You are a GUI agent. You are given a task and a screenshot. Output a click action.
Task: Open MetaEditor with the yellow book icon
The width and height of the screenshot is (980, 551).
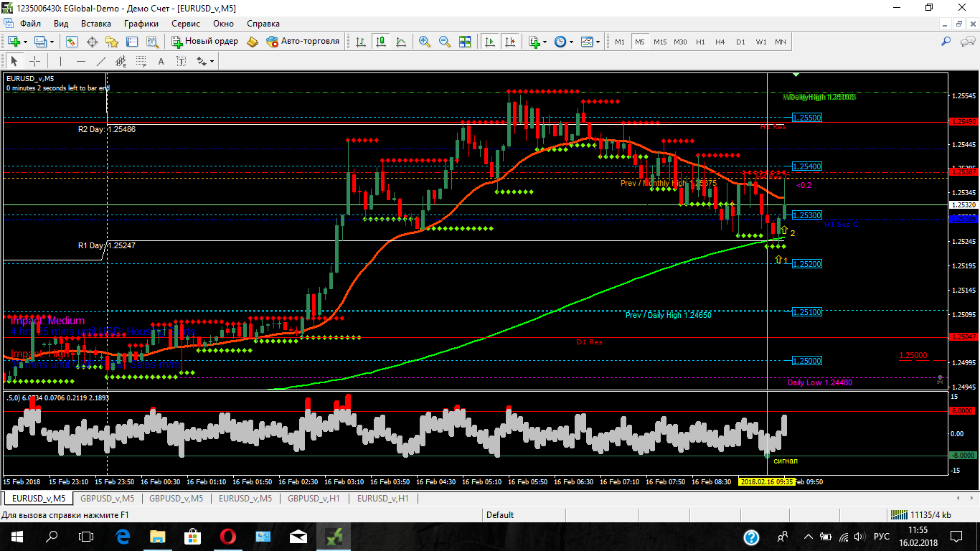pyautogui.click(x=253, y=42)
